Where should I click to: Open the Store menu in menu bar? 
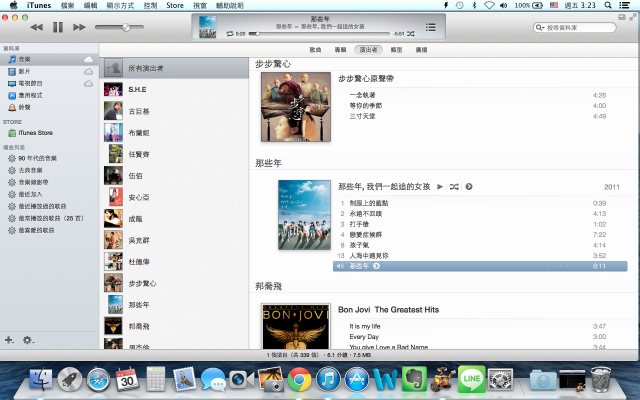(x=175, y=5)
